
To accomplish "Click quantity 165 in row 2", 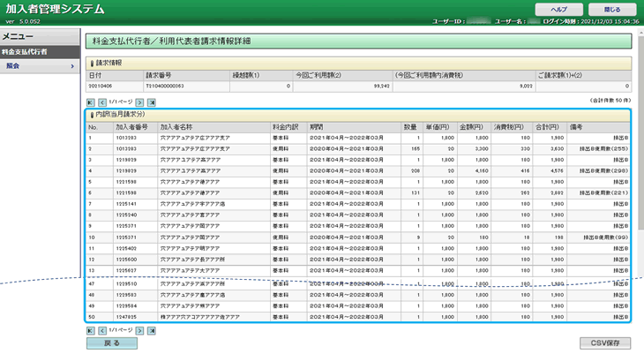I will 416,149.
